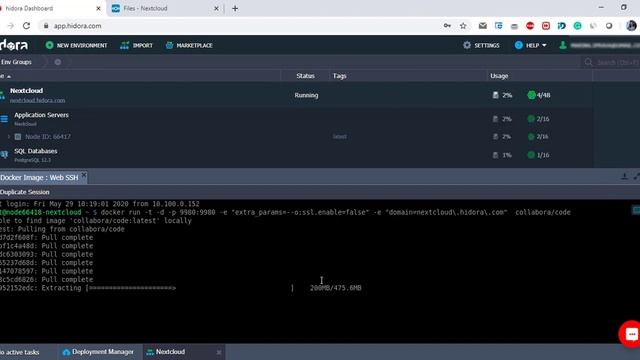Select the Nextcloud environment name
The width and height of the screenshot is (640, 360).
[x=27, y=91]
